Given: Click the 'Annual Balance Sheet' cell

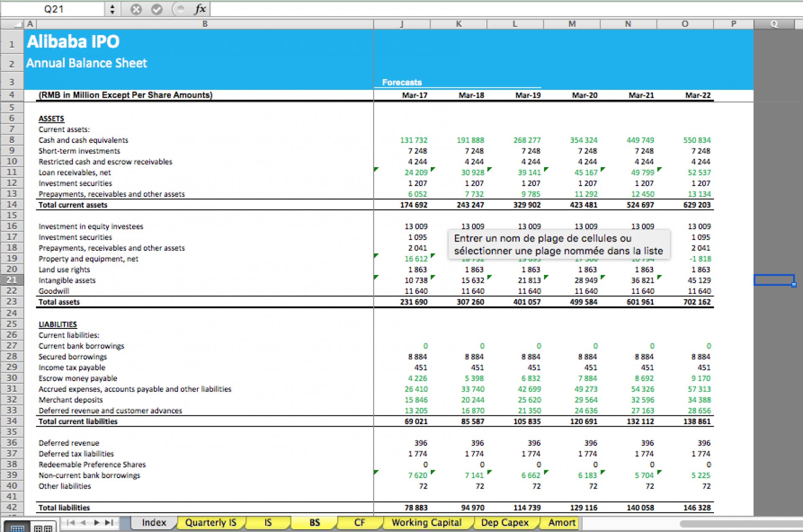Looking at the screenshot, I should 87,63.
